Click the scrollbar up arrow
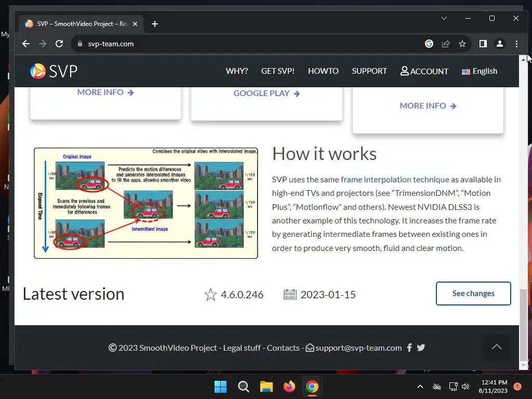 point(524,59)
